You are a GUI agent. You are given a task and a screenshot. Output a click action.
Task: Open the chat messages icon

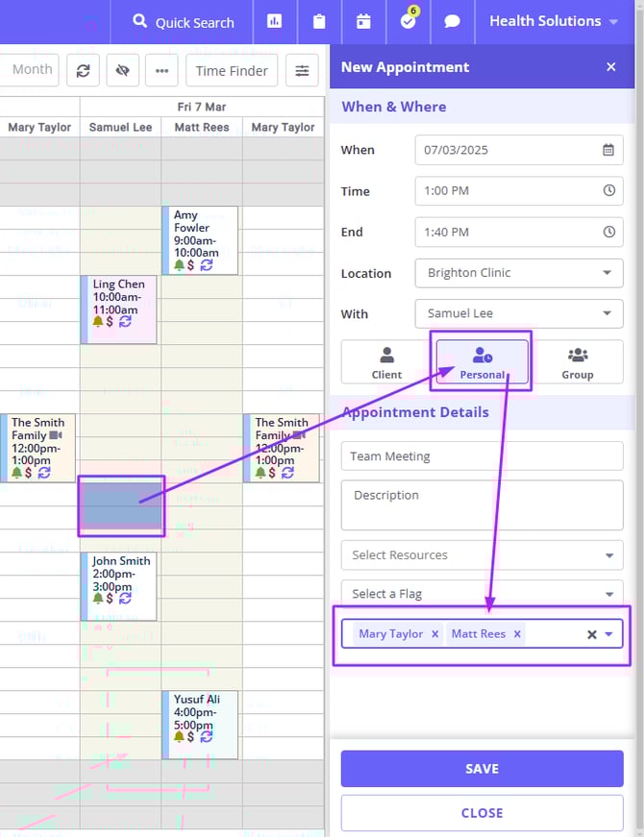pyautogui.click(x=452, y=21)
